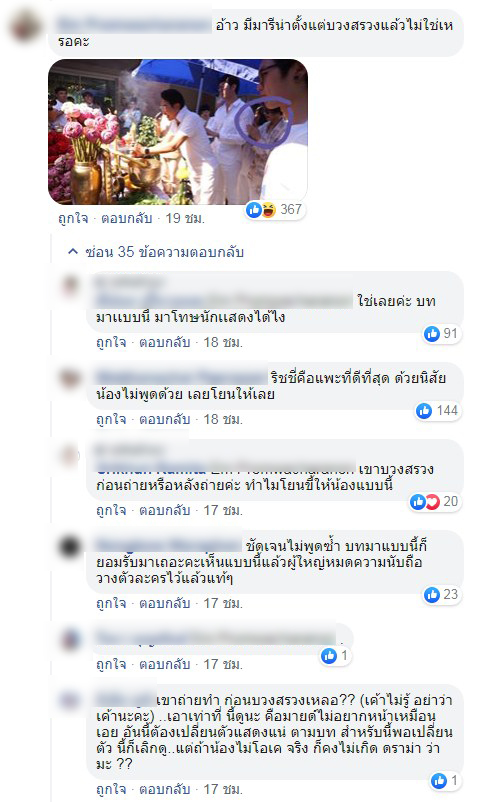Click the like icon with 144 reactions
The height and width of the screenshot is (802, 497).
point(424,410)
